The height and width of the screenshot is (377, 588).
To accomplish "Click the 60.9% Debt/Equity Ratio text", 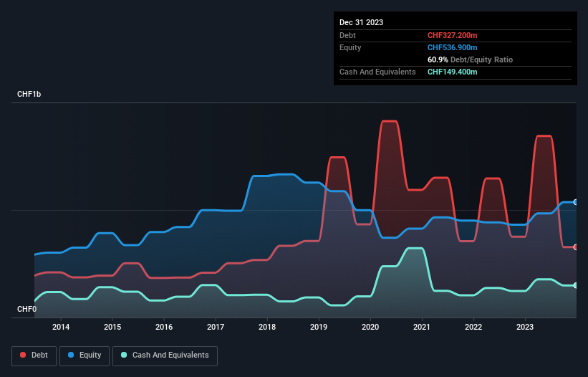I will 470,59.
